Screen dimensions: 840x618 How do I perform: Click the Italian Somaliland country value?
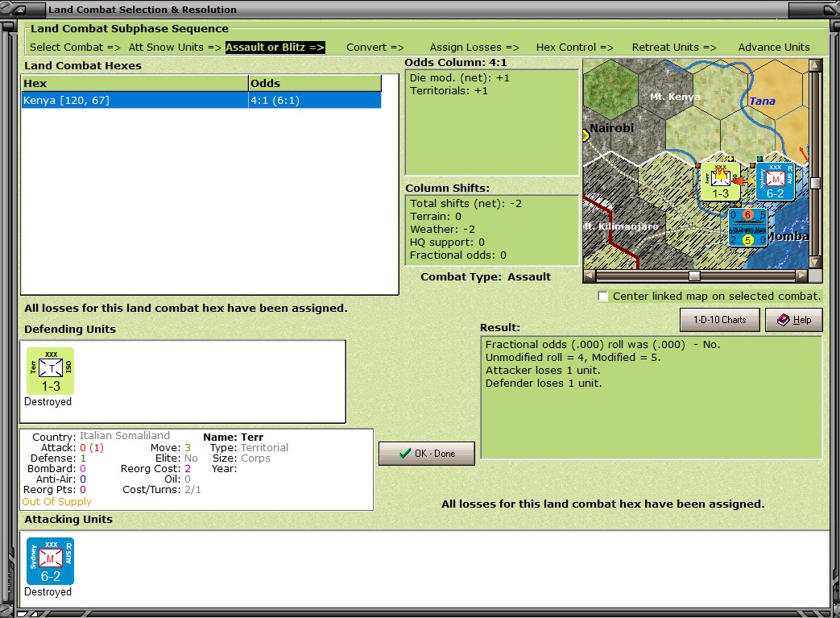pos(124,436)
